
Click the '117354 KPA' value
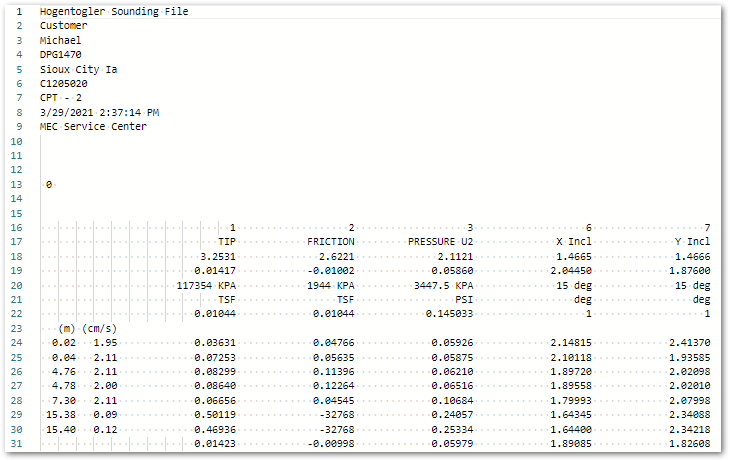click(x=206, y=285)
